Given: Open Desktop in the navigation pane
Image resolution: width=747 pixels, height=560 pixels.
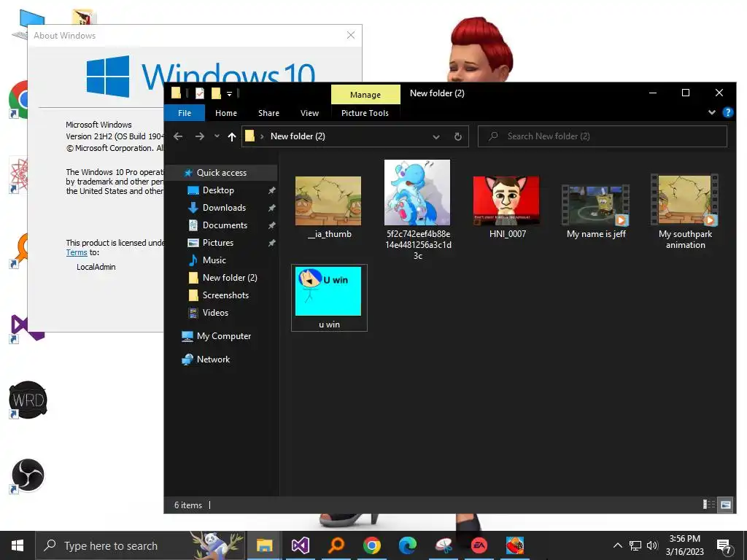Looking at the screenshot, I should (x=218, y=190).
